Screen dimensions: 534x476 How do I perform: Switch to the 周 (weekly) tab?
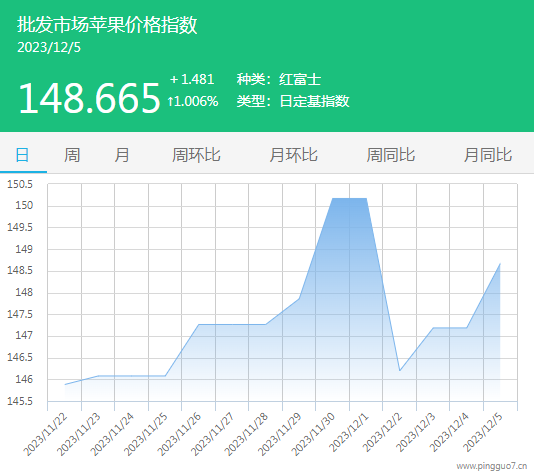(72, 155)
